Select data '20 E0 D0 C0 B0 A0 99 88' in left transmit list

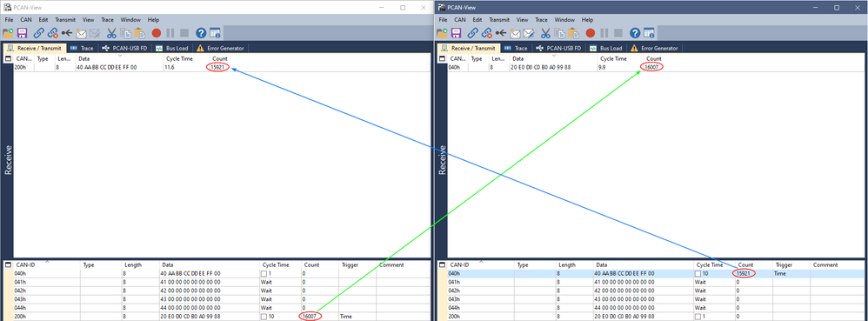[x=190, y=317]
